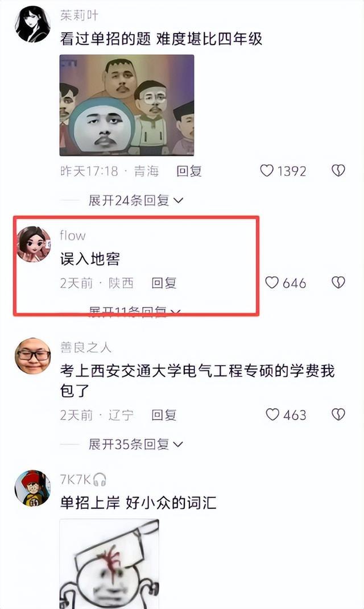View the four-faces meme image

tap(127, 105)
